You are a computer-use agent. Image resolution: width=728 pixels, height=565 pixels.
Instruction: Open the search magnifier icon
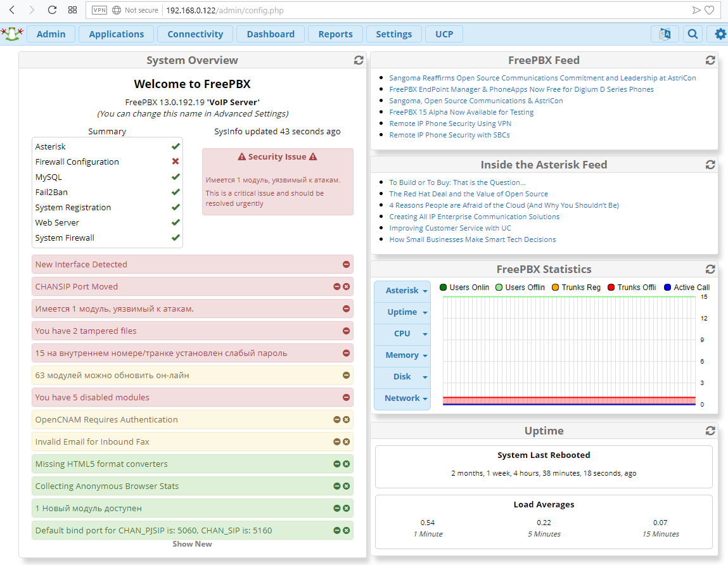pyautogui.click(x=693, y=34)
